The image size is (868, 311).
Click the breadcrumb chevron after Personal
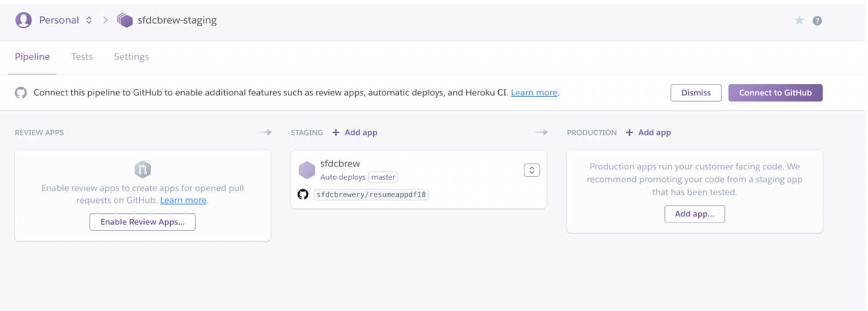(x=105, y=20)
